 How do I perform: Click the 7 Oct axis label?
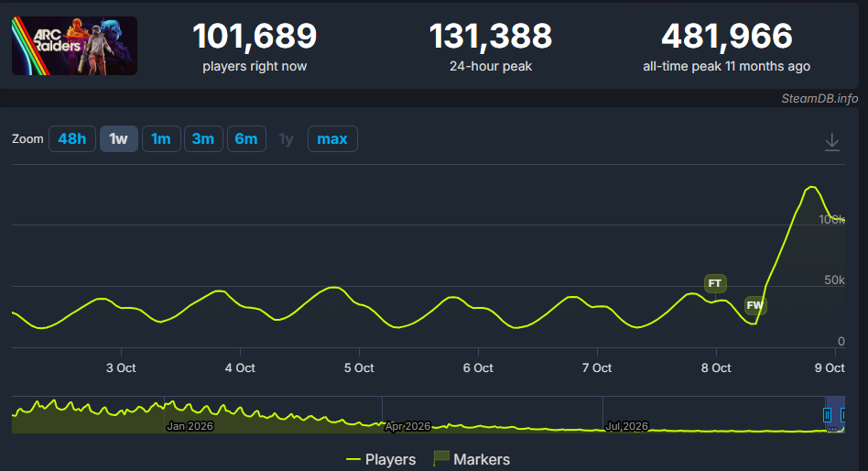(597, 368)
